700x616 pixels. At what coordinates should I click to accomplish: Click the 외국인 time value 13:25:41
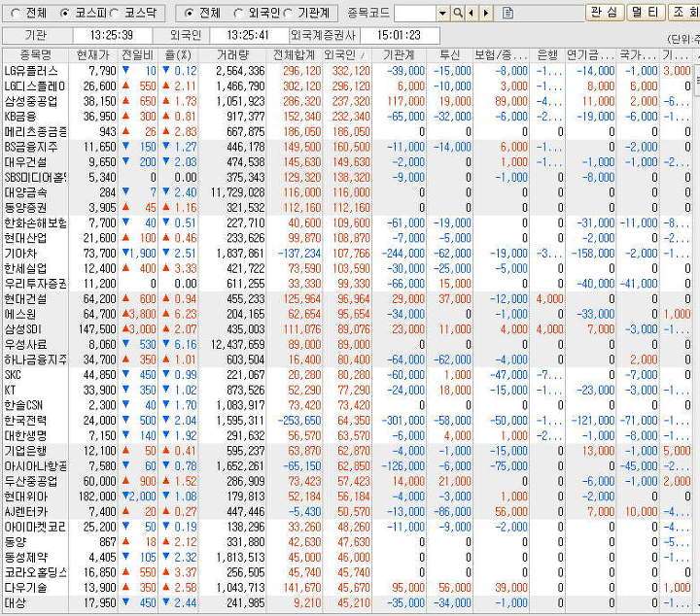pos(248,35)
